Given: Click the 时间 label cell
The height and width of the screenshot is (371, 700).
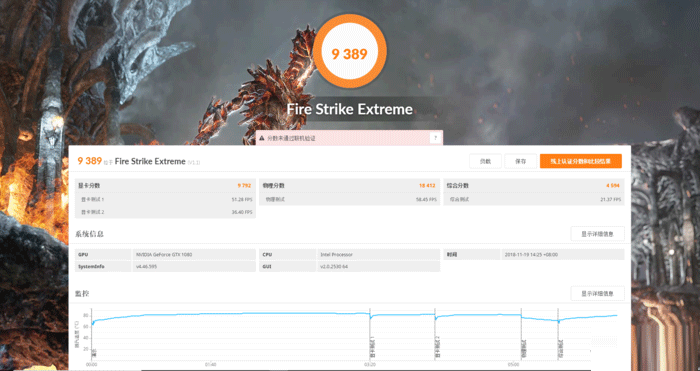Looking at the screenshot, I should click(471, 254).
